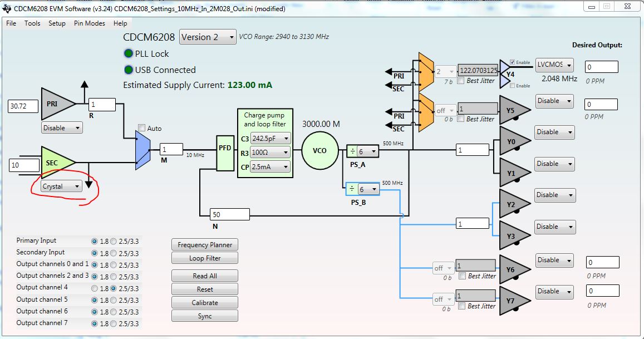
Task: Click the Sync button
Action: point(204,316)
